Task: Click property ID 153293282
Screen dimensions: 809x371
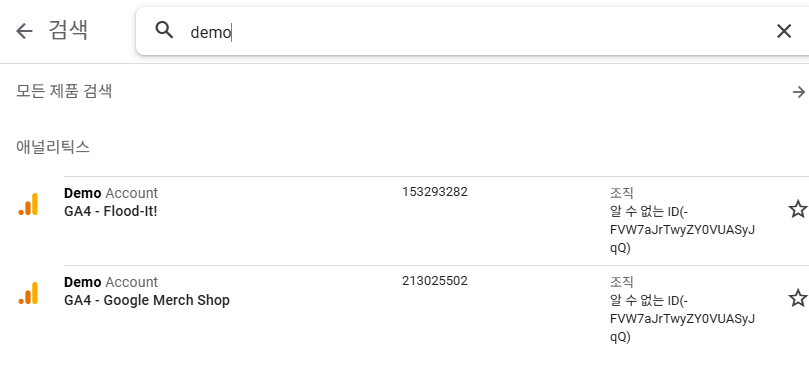Action: click(x=435, y=192)
